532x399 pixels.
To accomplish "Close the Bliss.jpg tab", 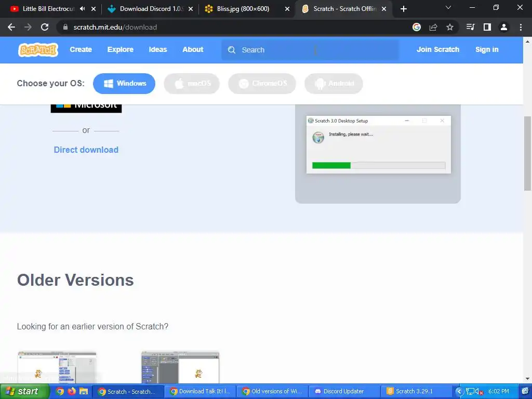I will click(287, 9).
